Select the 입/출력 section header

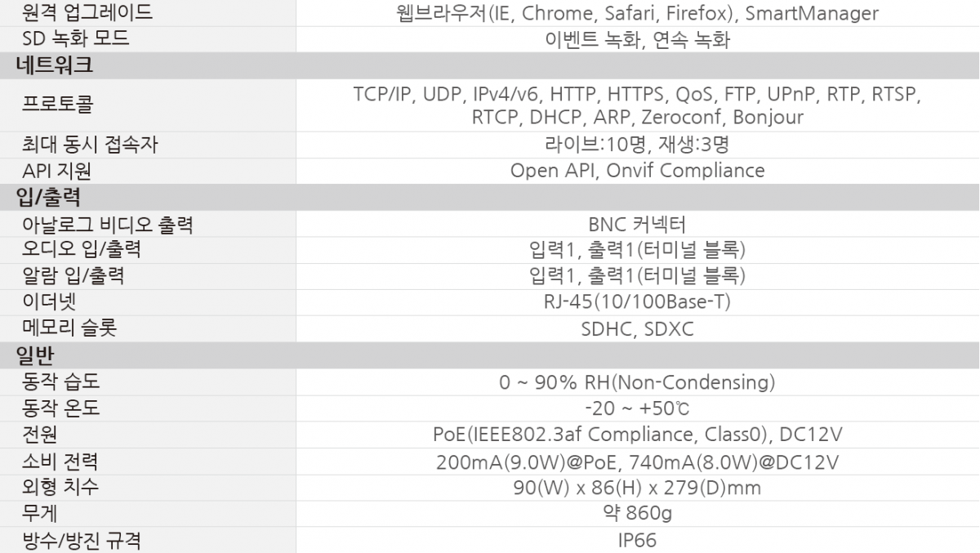(x=490, y=197)
